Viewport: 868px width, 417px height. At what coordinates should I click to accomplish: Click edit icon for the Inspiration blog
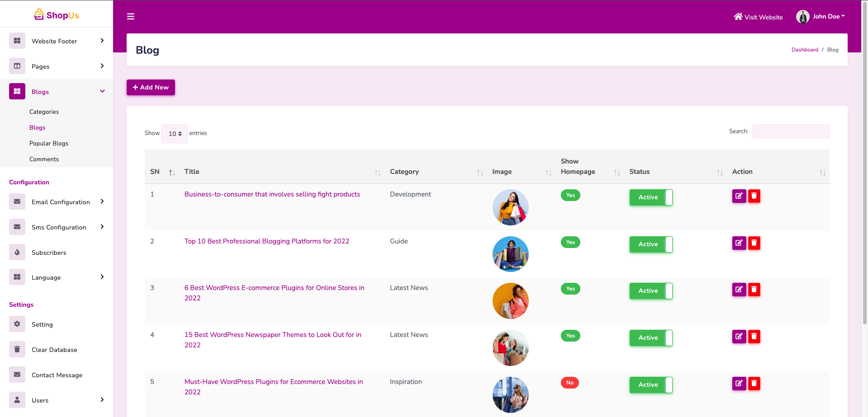coord(739,384)
